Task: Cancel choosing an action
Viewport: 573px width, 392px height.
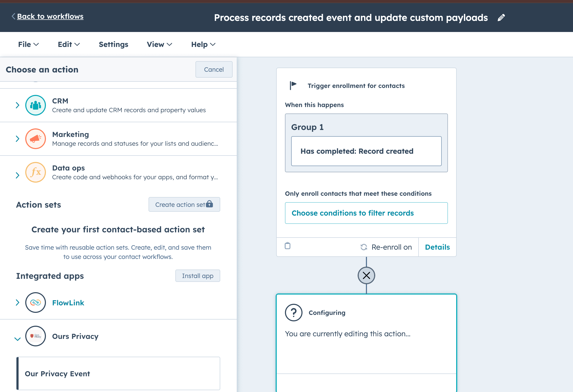Action: (214, 69)
